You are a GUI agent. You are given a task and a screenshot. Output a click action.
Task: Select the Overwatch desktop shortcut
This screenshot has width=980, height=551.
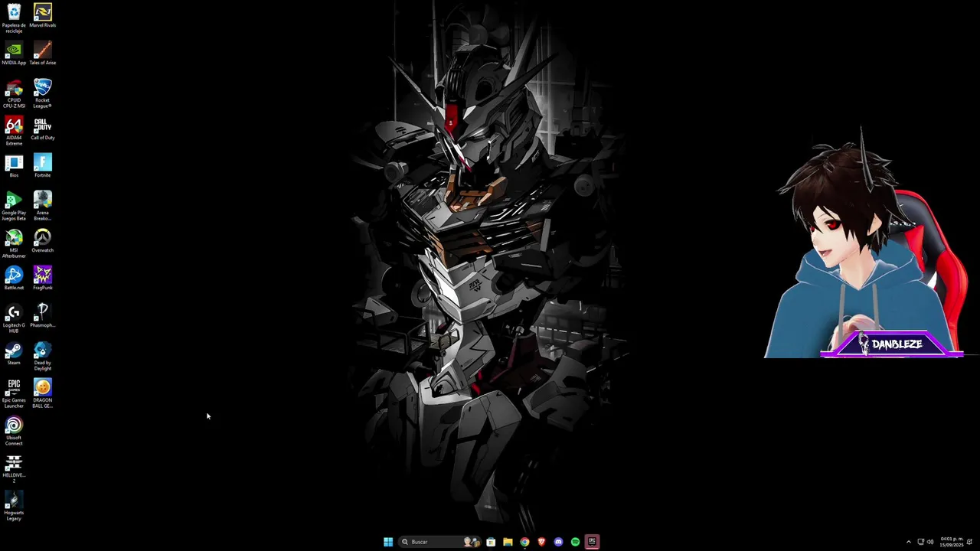42,240
